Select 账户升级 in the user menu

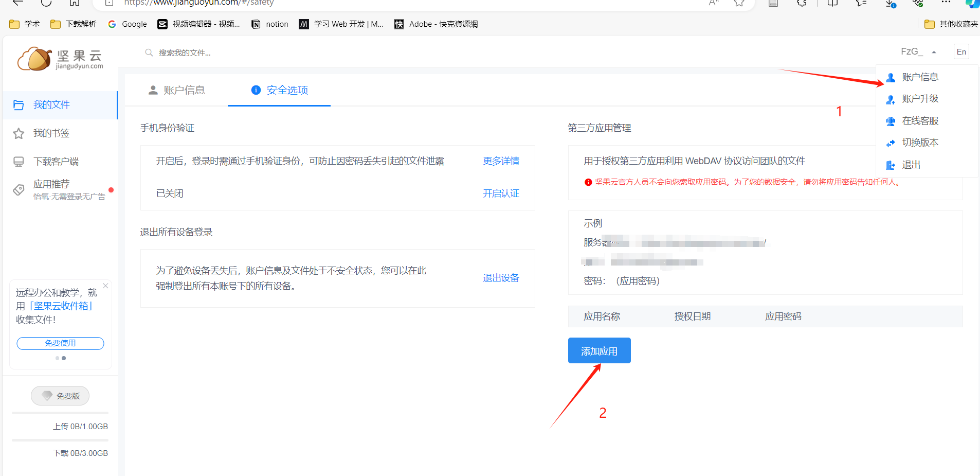(x=920, y=99)
